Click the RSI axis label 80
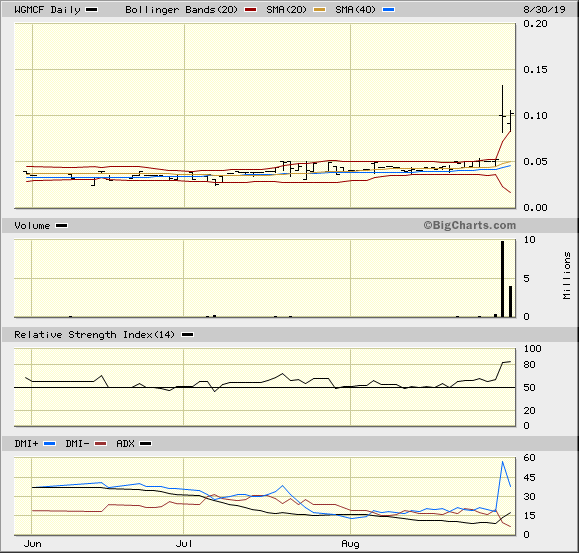 (x=530, y=365)
